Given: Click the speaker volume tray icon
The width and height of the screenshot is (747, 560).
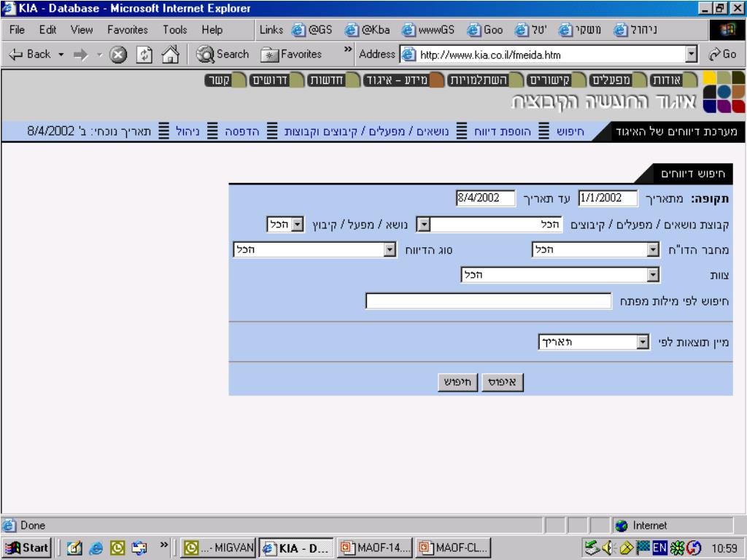Looking at the screenshot, I should point(608,548).
